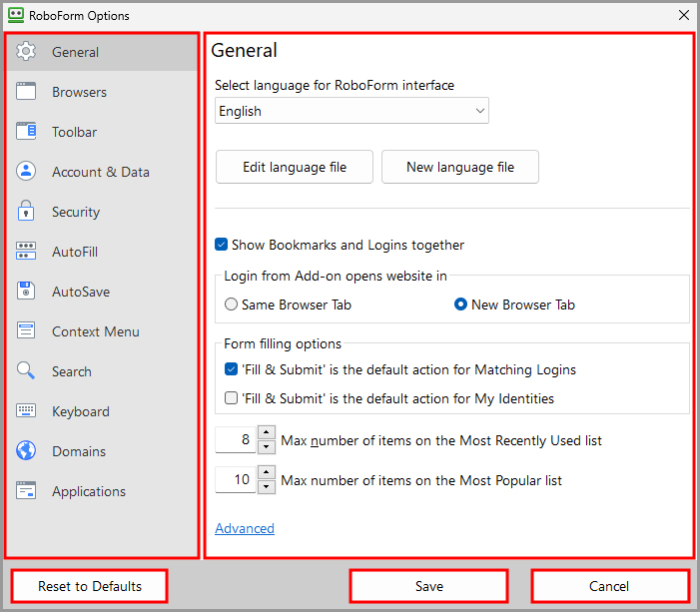Click the Context Menu icon
Screen dimensions: 700x612
pos(26,330)
